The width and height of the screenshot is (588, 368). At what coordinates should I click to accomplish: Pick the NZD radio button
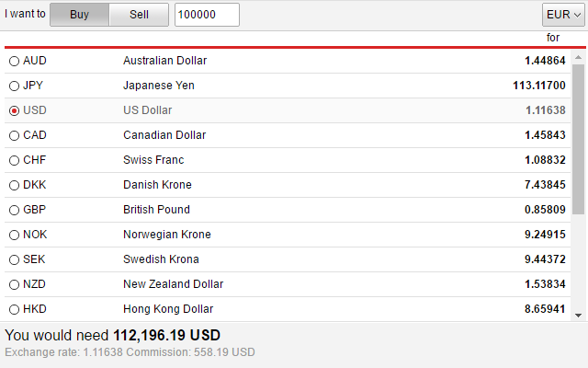point(15,284)
